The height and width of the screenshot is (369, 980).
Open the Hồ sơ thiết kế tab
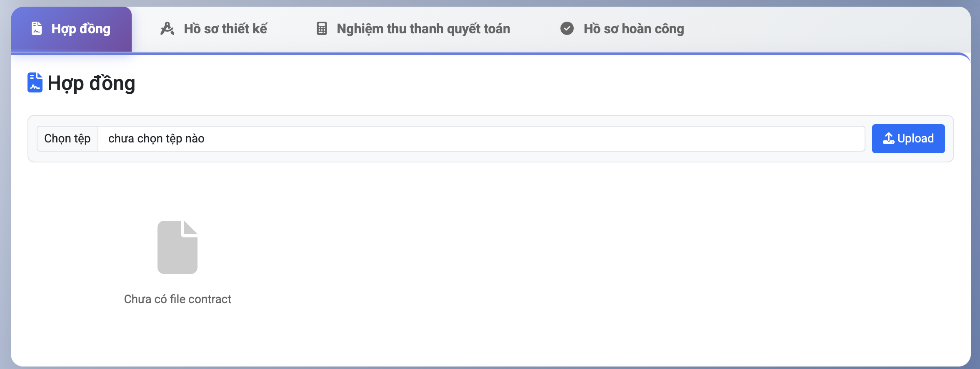coord(225,29)
